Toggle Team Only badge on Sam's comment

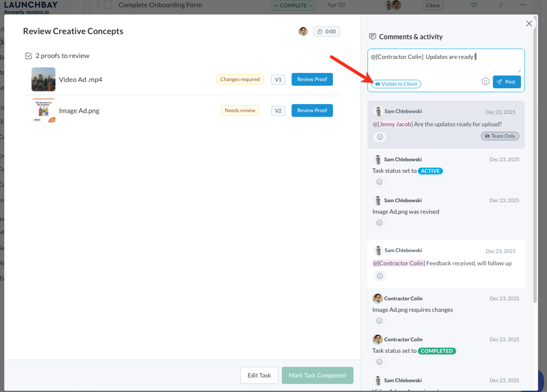500,136
